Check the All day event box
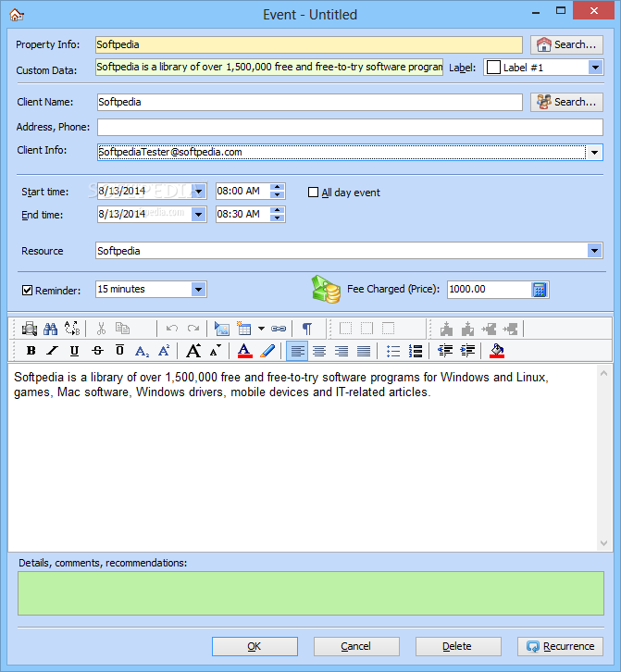This screenshot has width=621, height=672. pos(314,193)
